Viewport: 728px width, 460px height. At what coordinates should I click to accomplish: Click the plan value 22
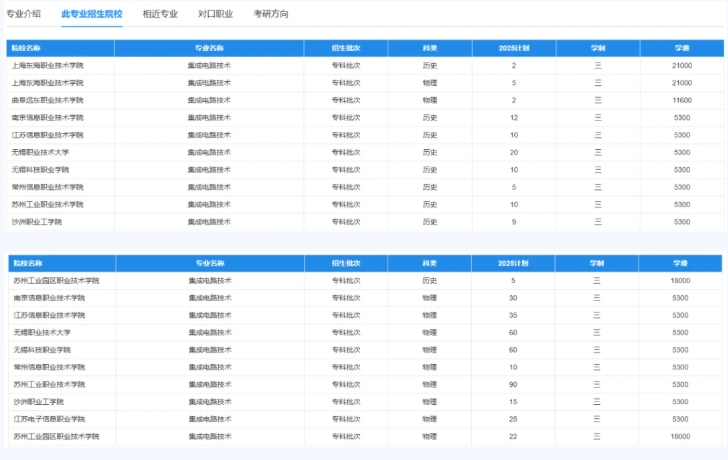click(513, 436)
